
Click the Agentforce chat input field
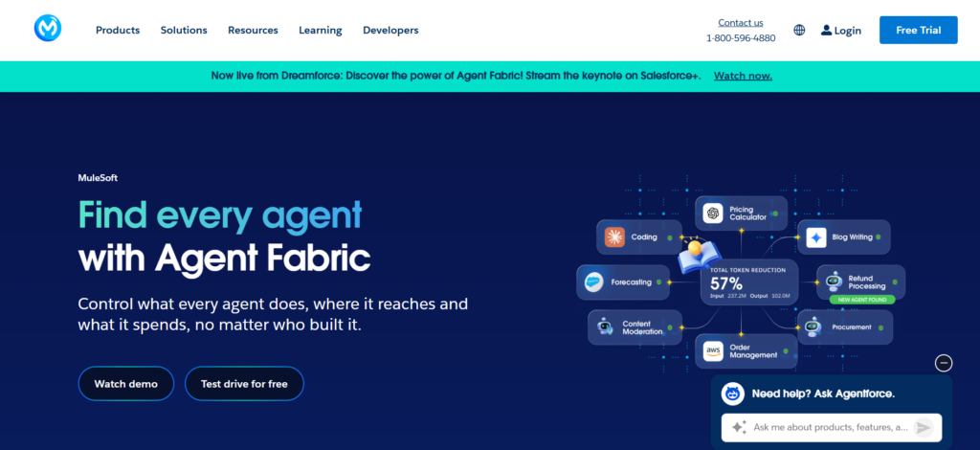[832, 427]
